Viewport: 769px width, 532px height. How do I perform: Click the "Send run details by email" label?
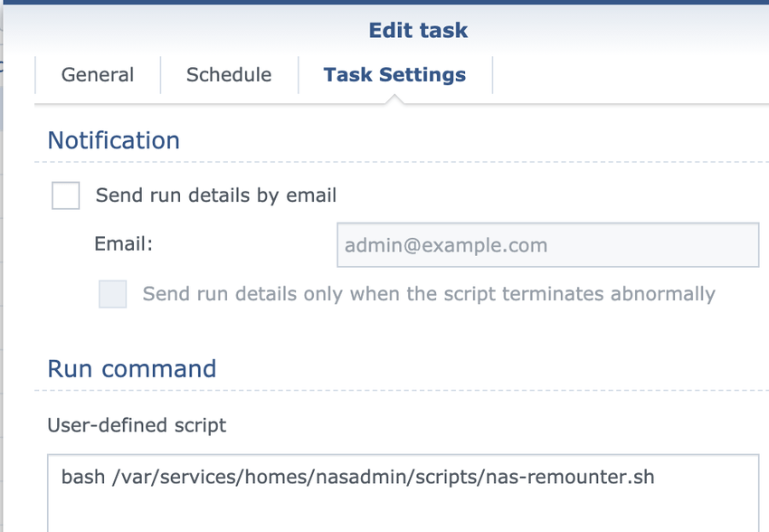tap(216, 195)
